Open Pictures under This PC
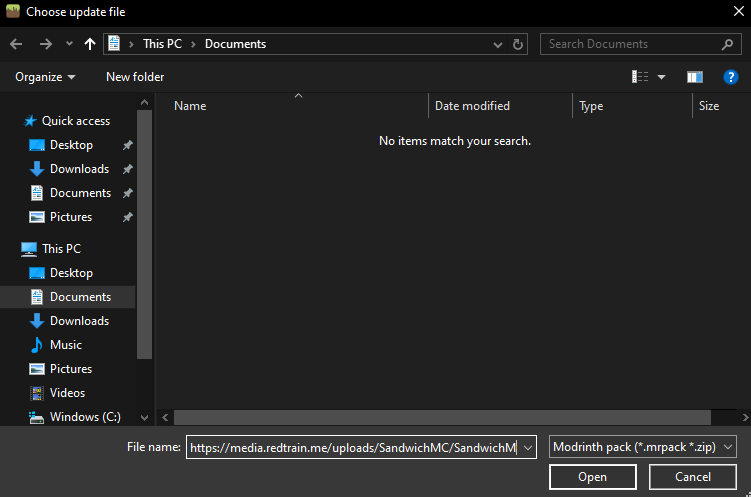 pos(71,369)
